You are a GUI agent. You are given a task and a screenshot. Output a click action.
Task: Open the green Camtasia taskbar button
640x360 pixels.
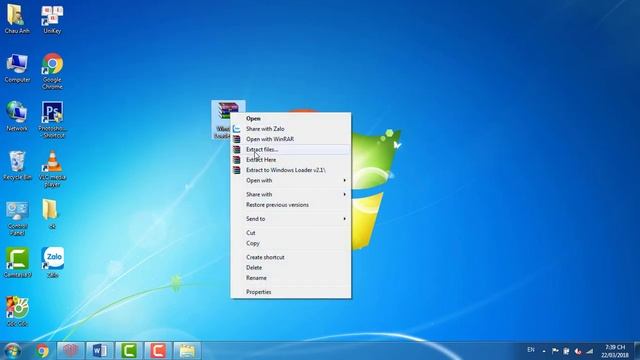coord(129,351)
